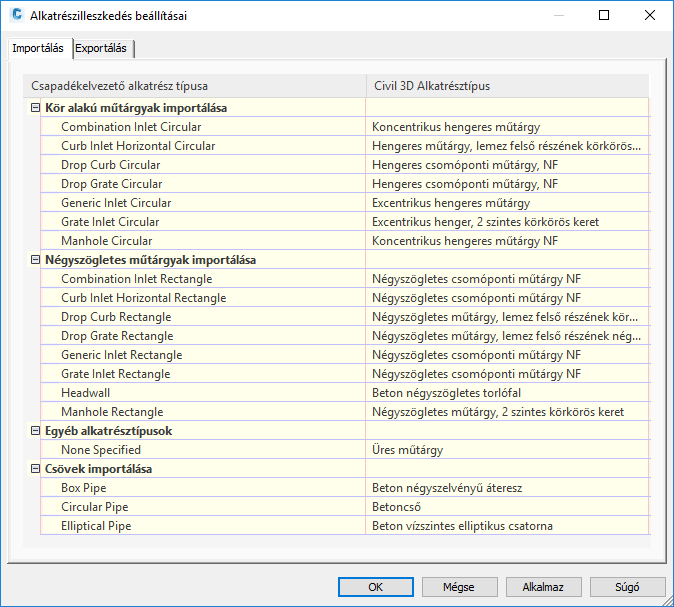Click the Headwall part type row

click(86, 393)
